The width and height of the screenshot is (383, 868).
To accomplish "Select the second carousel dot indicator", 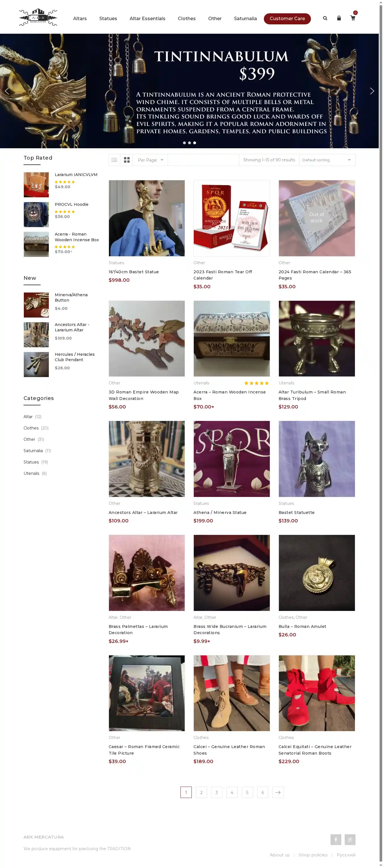I will tap(190, 143).
